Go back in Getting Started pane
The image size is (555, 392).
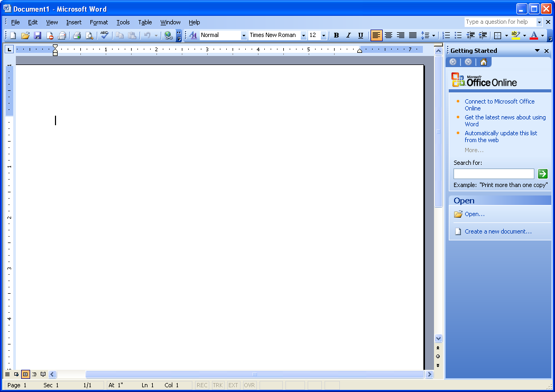tap(452, 62)
